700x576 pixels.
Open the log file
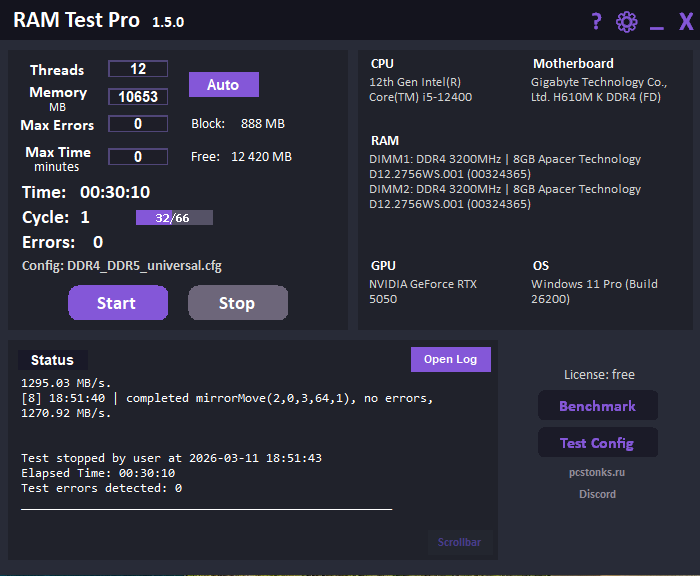click(x=450, y=359)
